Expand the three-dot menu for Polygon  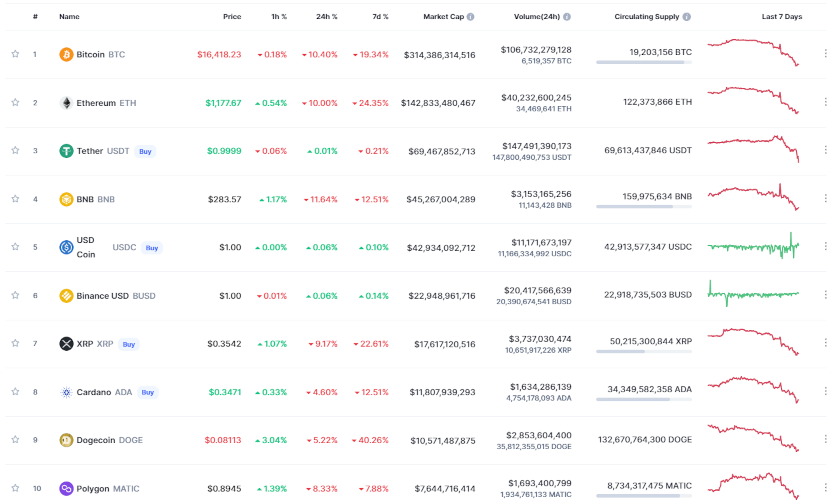pos(825,488)
